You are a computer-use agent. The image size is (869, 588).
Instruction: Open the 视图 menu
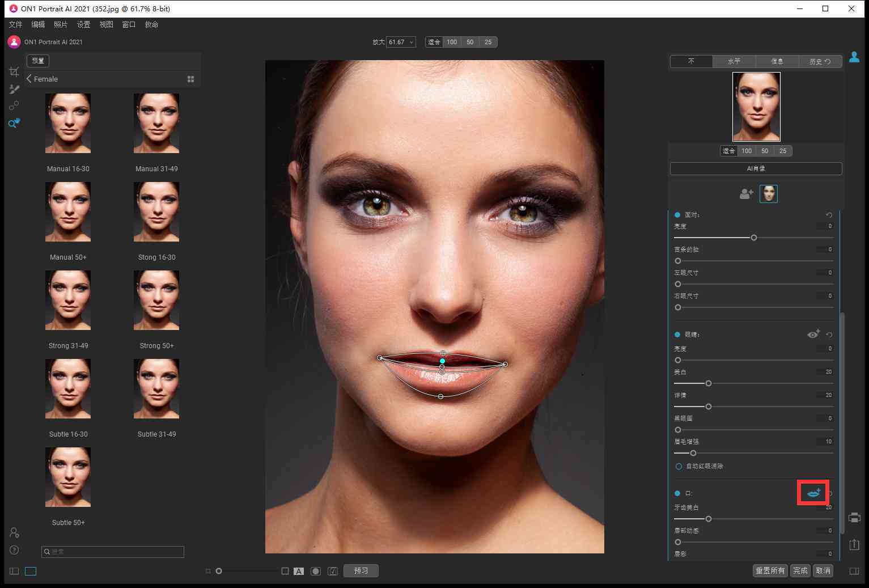pos(106,24)
